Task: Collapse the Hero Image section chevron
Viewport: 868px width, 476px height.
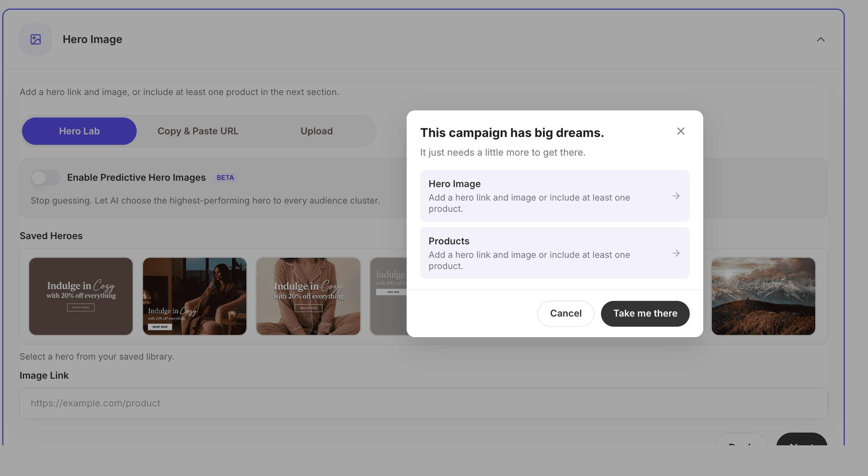Action: 820,39
